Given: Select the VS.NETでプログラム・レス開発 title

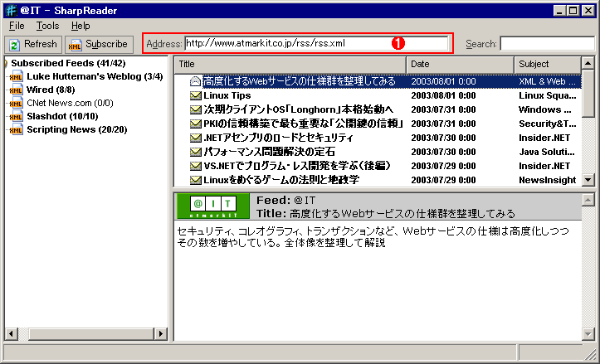Looking at the screenshot, I should pyautogui.click(x=297, y=166).
